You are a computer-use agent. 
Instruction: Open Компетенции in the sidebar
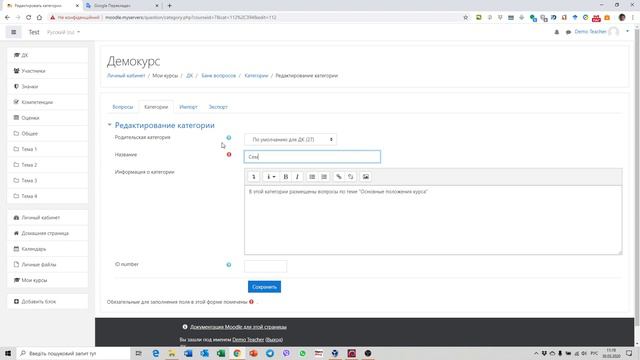pos(48,102)
